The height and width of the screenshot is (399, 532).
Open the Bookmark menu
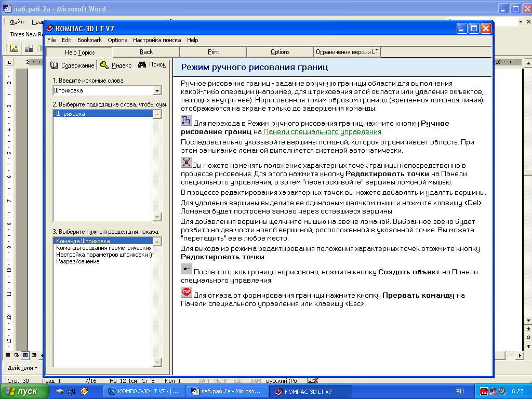pyautogui.click(x=89, y=40)
